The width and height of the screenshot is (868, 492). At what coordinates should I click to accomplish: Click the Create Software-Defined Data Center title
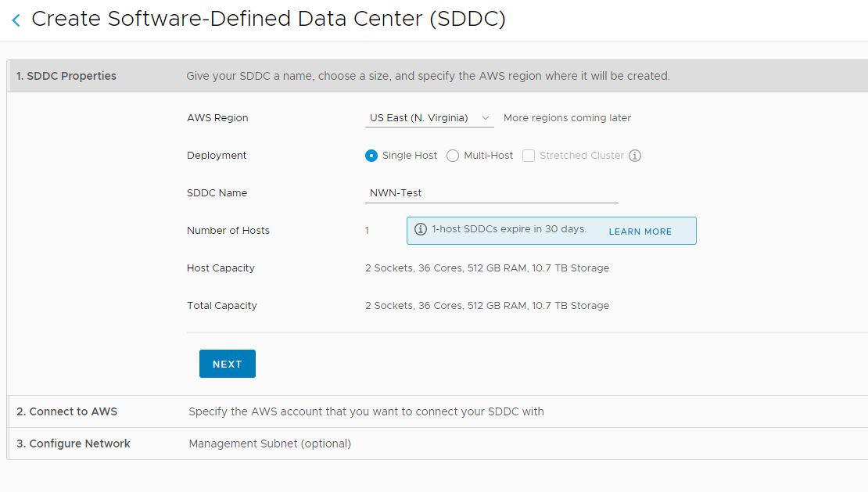[x=268, y=19]
